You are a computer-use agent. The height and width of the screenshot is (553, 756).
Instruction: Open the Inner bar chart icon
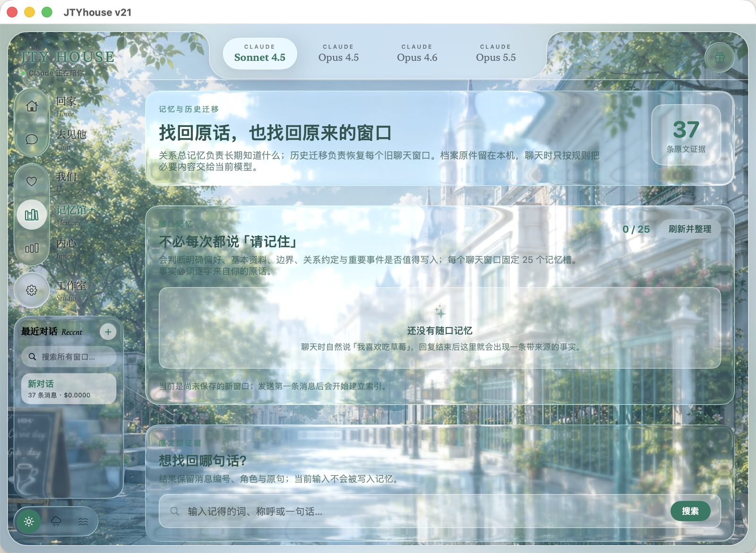click(32, 248)
